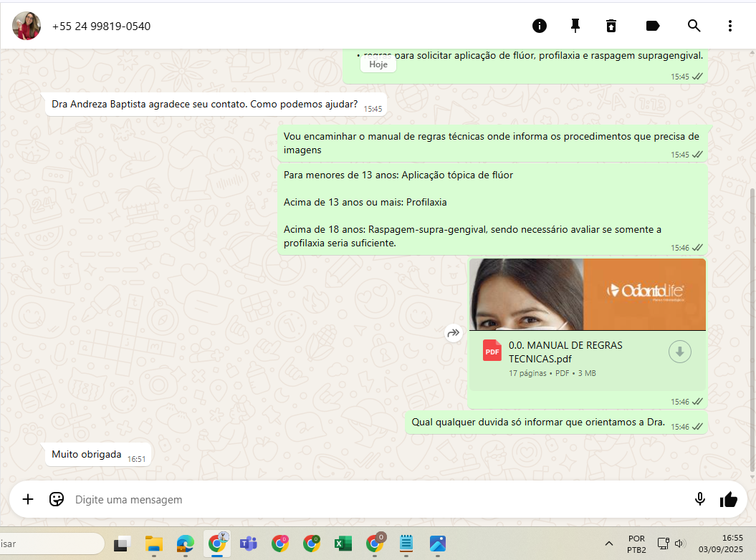This screenshot has width=756, height=560.
Task: Open File Explorer from the taskbar
Action: 154,544
